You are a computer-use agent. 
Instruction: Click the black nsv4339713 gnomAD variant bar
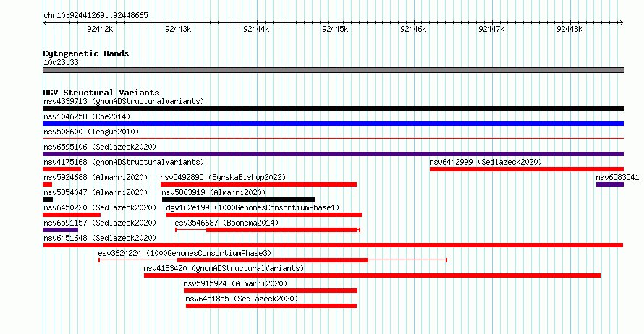coord(333,108)
